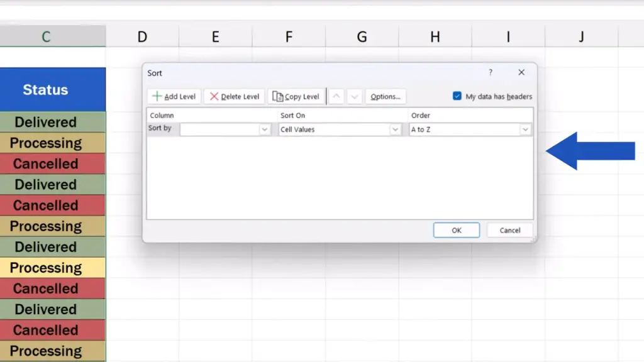Cancel the Sort dialog
The width and height of the screenshot is (644, 362).
click(509, 230)
